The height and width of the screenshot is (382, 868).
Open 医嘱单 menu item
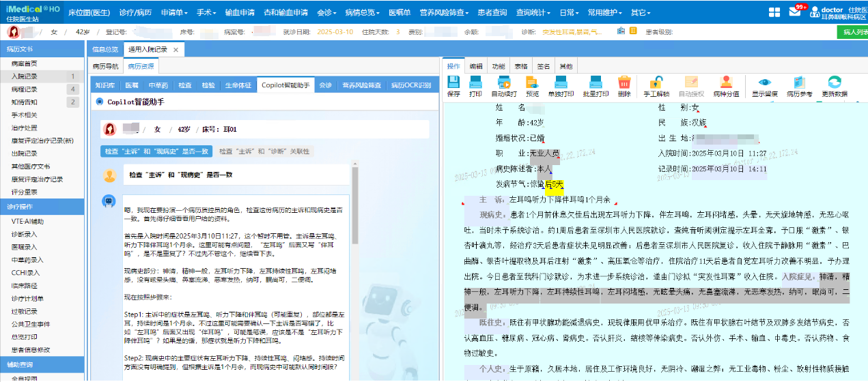pos(400,12)
